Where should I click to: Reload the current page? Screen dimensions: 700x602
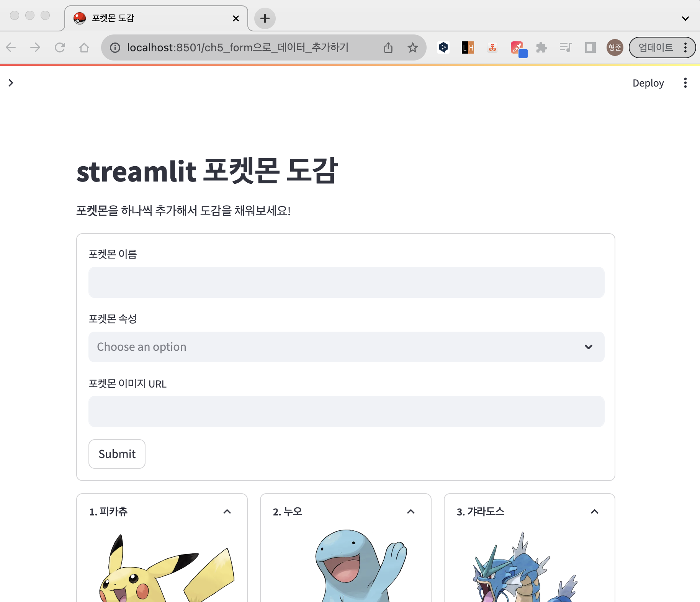60,47
